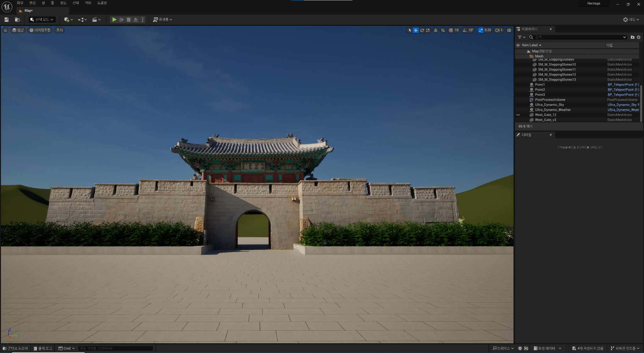Toggle visibility of West_Gate_12 actor

518,115
